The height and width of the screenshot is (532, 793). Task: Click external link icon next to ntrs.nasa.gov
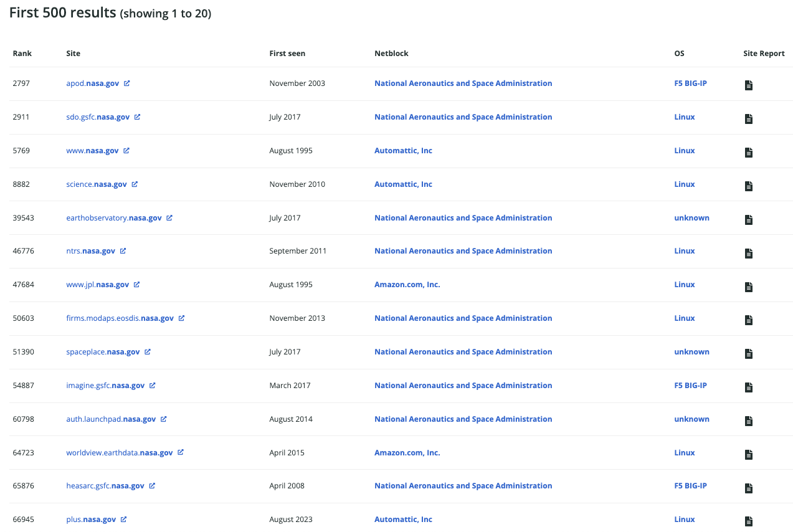(123, 251)
